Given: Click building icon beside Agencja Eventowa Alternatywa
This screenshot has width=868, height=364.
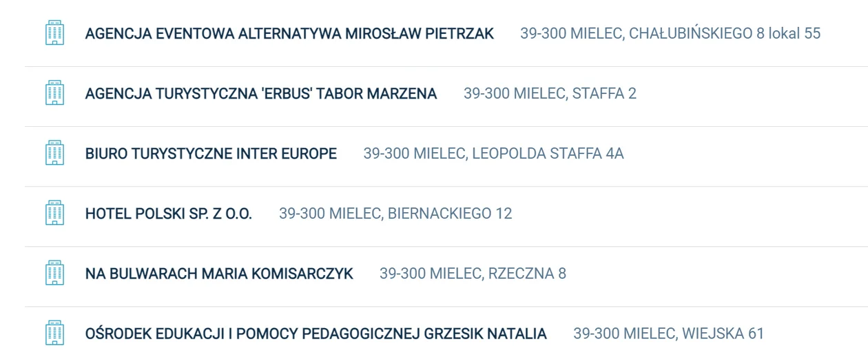Looking at the screenshot, I should pos(54,33).
